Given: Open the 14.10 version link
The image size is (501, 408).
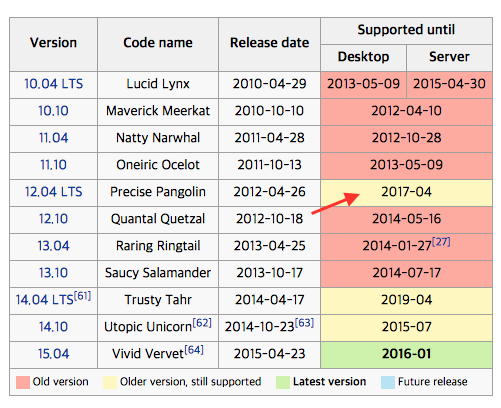Looking at the screenshot, I should (53, 327).
